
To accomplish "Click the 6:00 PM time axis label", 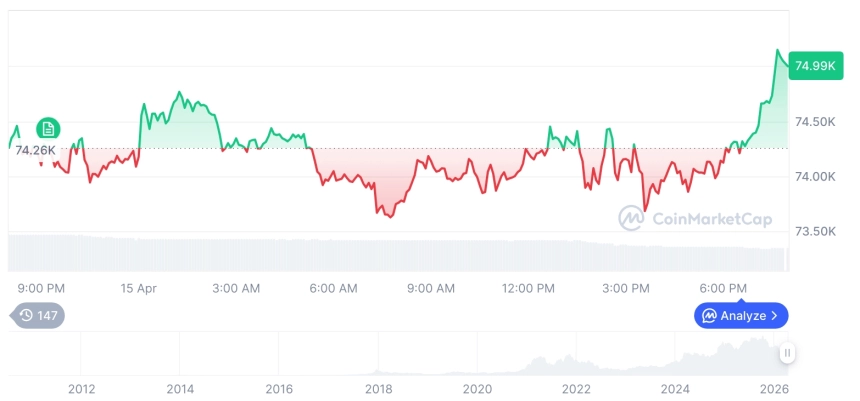I will pyautogui.click(x=723, y=288).
